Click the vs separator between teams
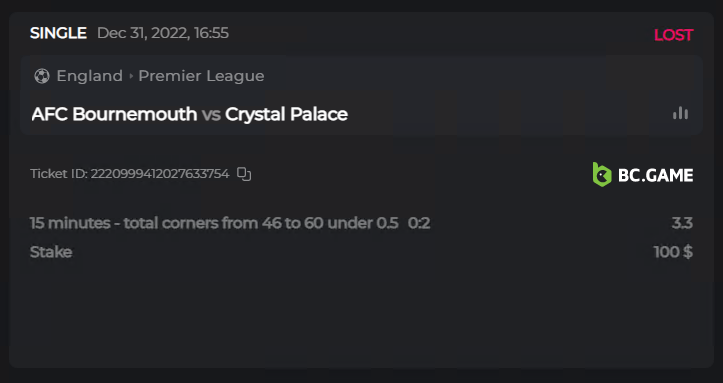 (x=211, y=114)
